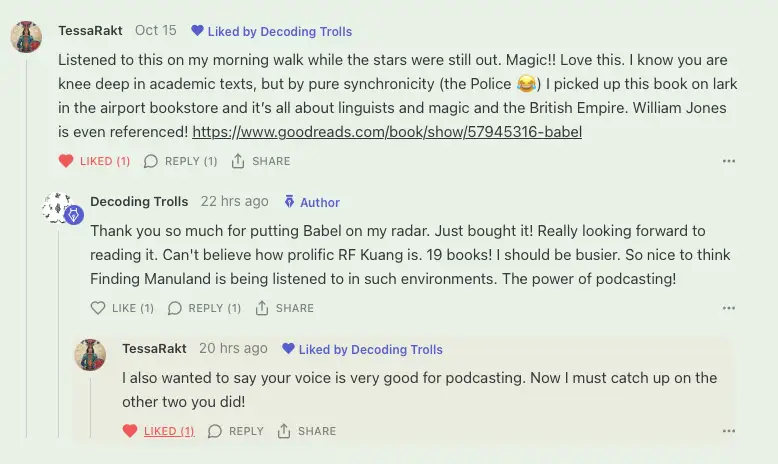Share TessaRakt's first comment

click(x=238, y=161)
